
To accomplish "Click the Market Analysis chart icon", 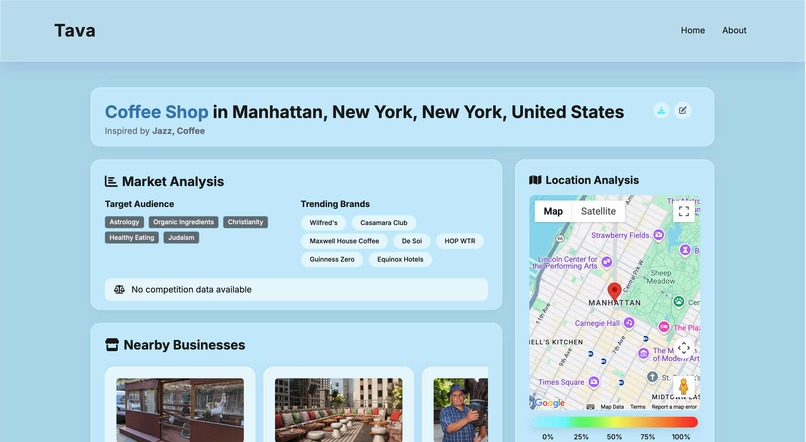I will click(x=111, y=181).
